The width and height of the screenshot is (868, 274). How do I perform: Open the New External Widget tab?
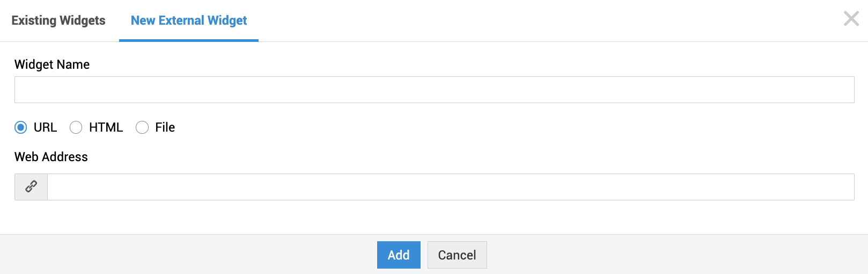coord(189,20)
